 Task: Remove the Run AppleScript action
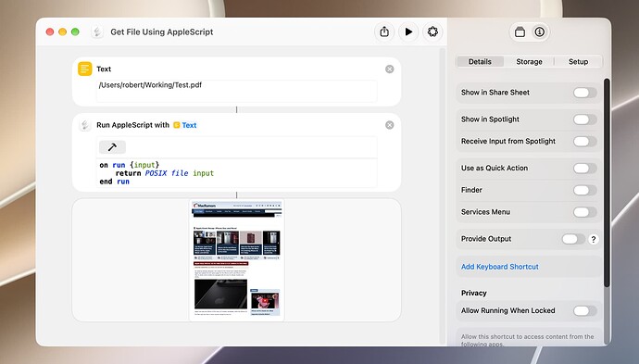pyautogui.click(x=390, y=125)
